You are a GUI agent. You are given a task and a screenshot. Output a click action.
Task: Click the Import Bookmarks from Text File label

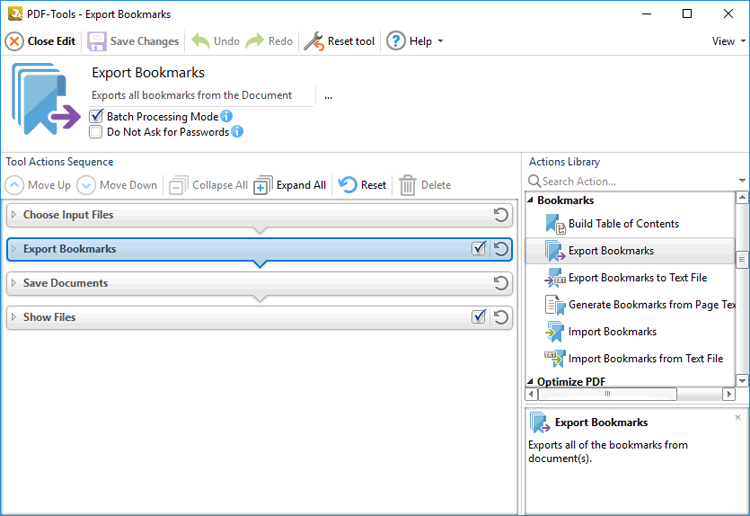pyautogui.click(x=646, y=359)
